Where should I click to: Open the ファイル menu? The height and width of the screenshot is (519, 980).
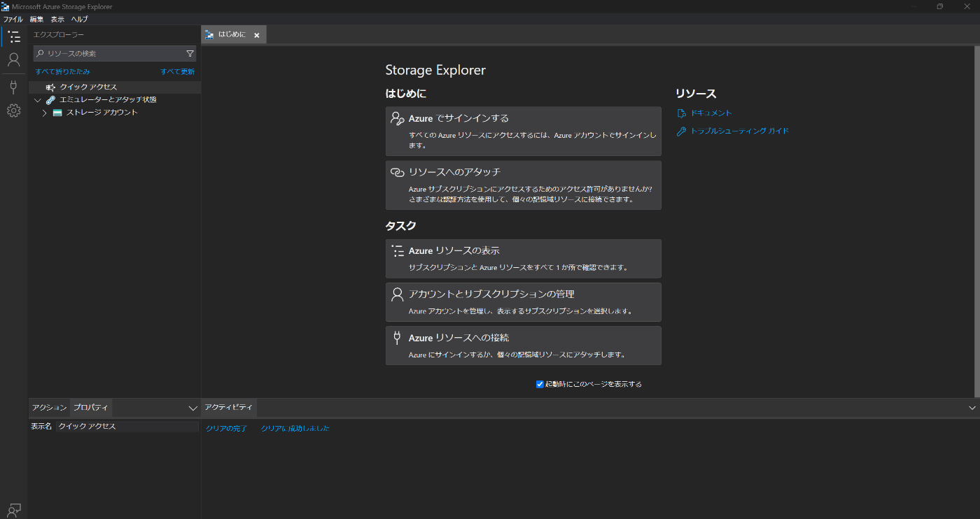tap(13, 20)
